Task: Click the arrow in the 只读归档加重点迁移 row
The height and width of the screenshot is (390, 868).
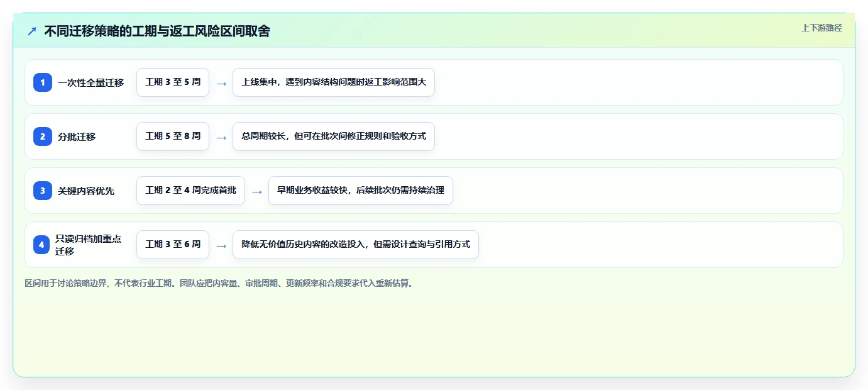Action: click(221, 245)
